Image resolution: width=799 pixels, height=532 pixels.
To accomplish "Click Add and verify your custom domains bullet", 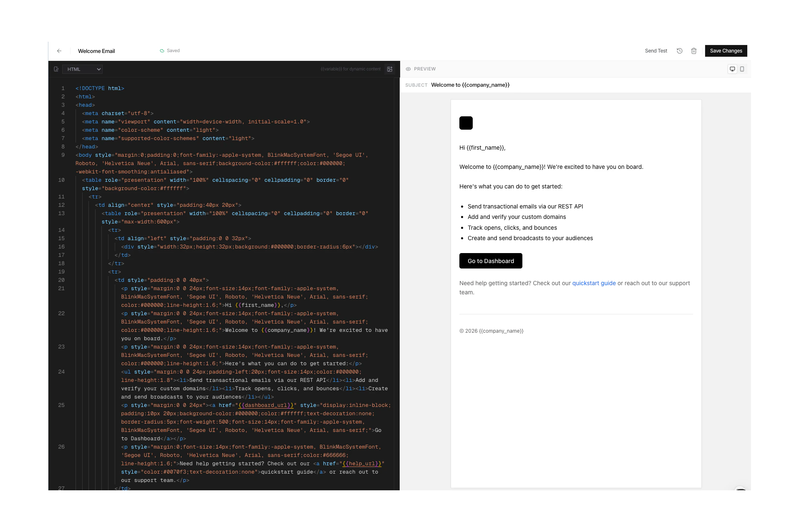I will (517, 217).
